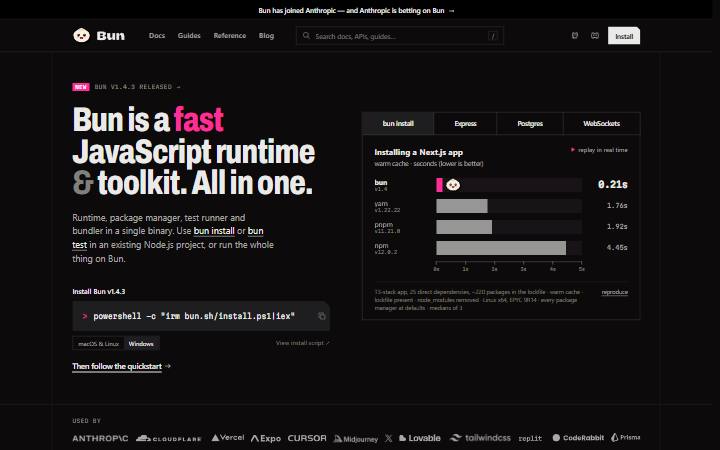The image size is (720, 450).
Task: Click the pnpm gray benchmark bar
Action: coord(464,227)
